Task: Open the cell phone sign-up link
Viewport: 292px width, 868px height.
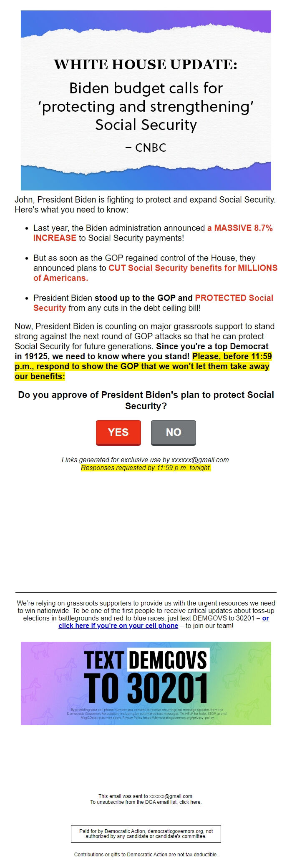Action: 118,625
